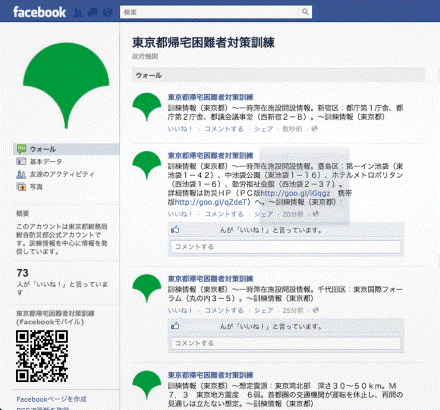Open 基本データ in the sidebar

coord(46,162)
